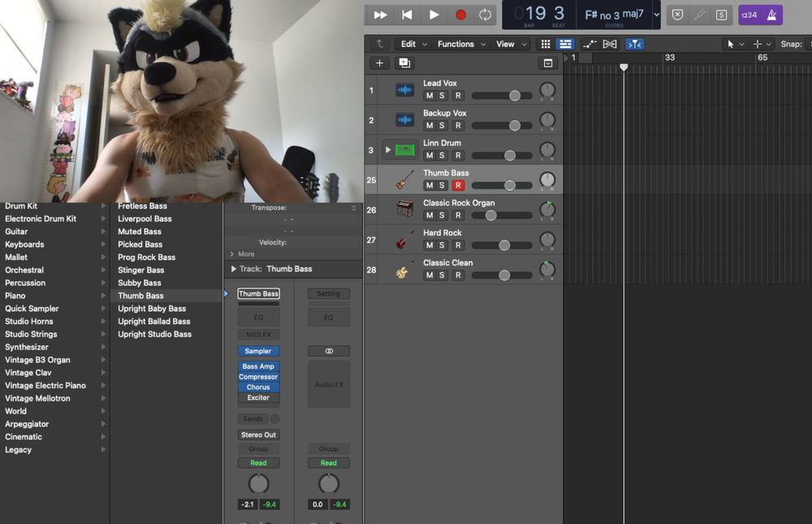This screenshot has width=812, height=524.
Task: Toggle cycle mode loop button
Action: [x=486, y=15]
